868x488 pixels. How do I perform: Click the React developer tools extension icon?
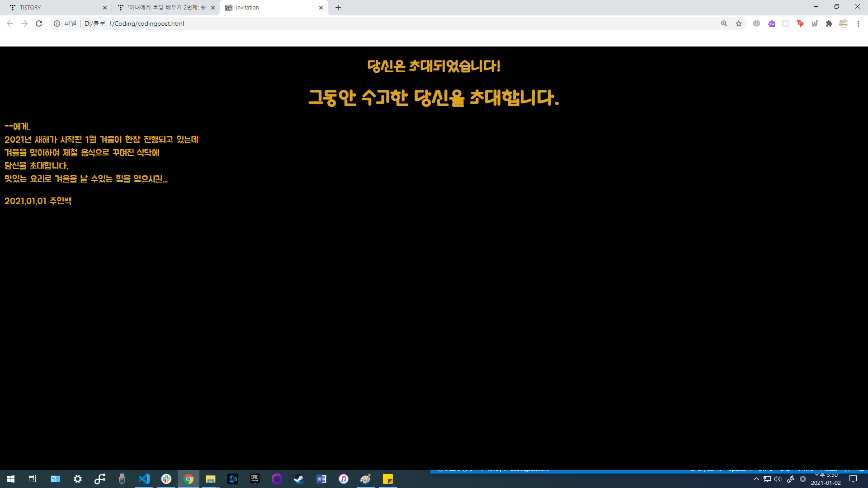(786, 23)
